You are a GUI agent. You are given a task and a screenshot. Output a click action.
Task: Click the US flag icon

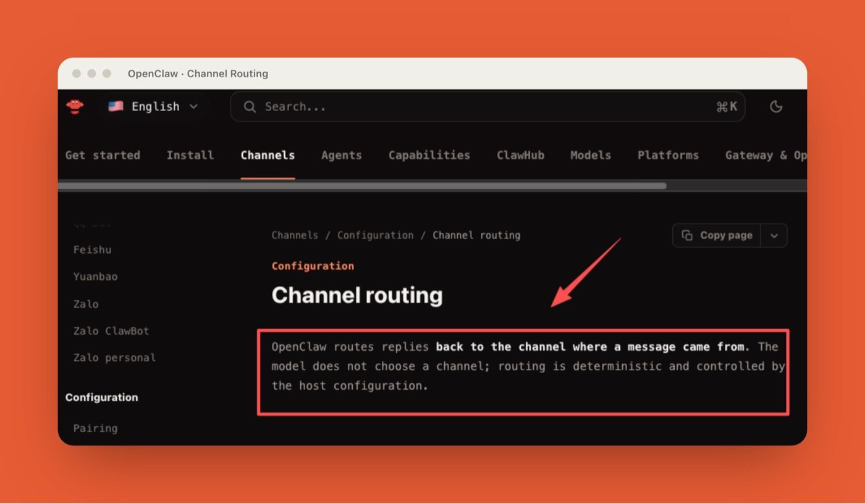point(116,107)
